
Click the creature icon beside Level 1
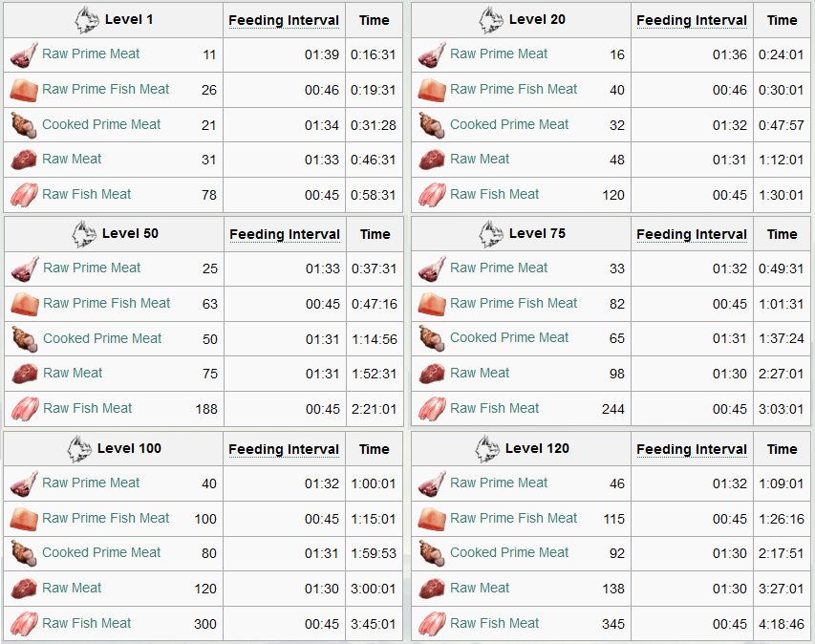tap(87, 20)
